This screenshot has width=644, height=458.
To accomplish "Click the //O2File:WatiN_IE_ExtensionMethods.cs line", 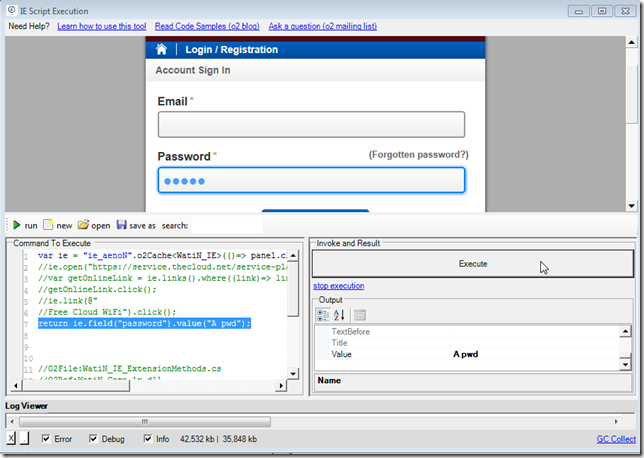I will pyautogui.click(x=130, y=368).
